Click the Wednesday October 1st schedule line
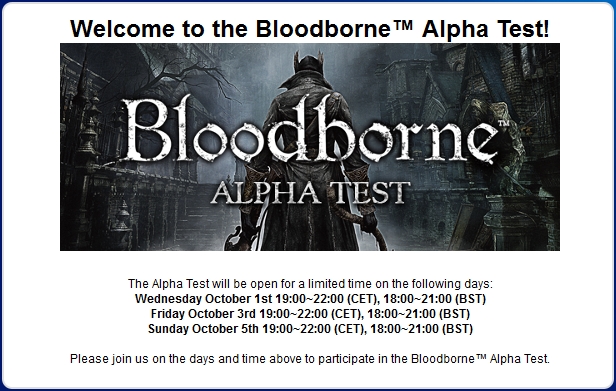 click(x=310, y=299)
